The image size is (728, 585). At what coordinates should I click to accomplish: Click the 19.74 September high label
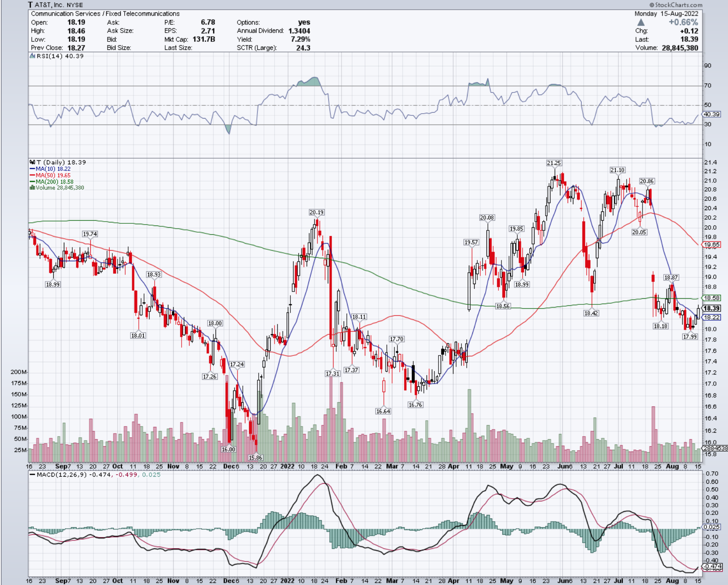pyautogui.click(x=90, y=234)
